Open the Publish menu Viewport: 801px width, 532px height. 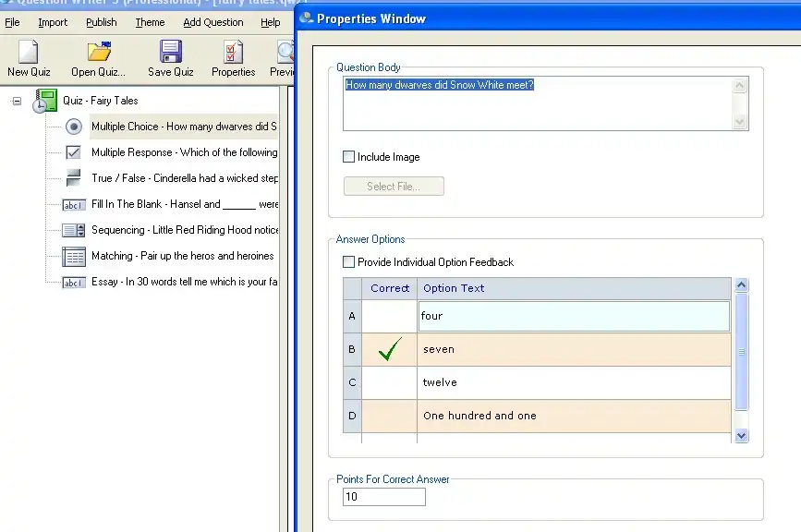[102, 22]
